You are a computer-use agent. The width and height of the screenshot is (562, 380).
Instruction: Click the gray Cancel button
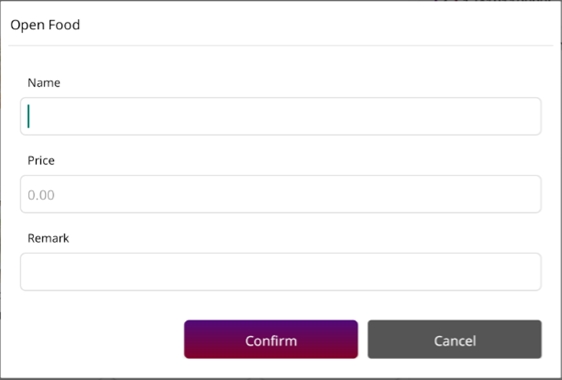(x=454, y=339)
